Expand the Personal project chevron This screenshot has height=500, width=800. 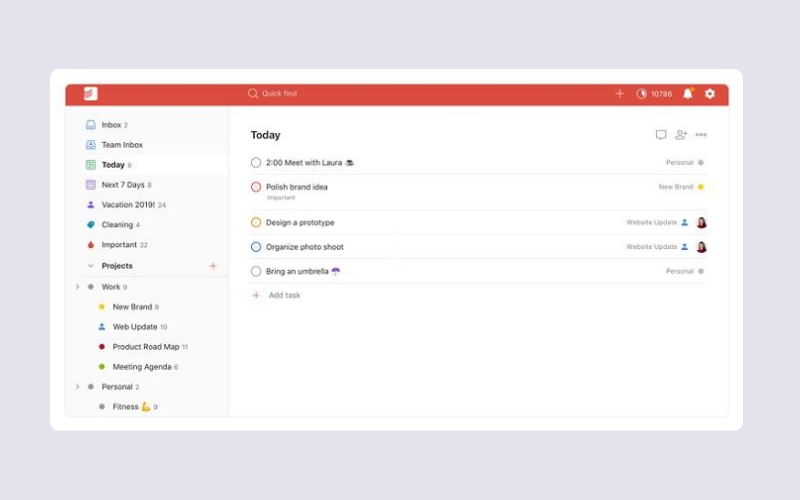(77, 387)
